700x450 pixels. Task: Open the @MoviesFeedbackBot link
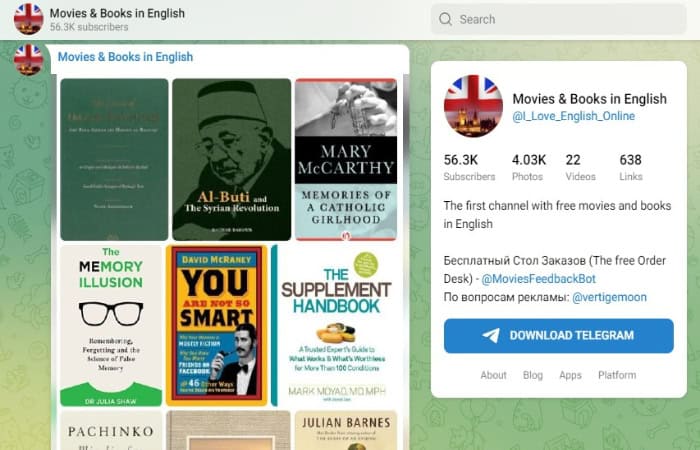[538, 279]
